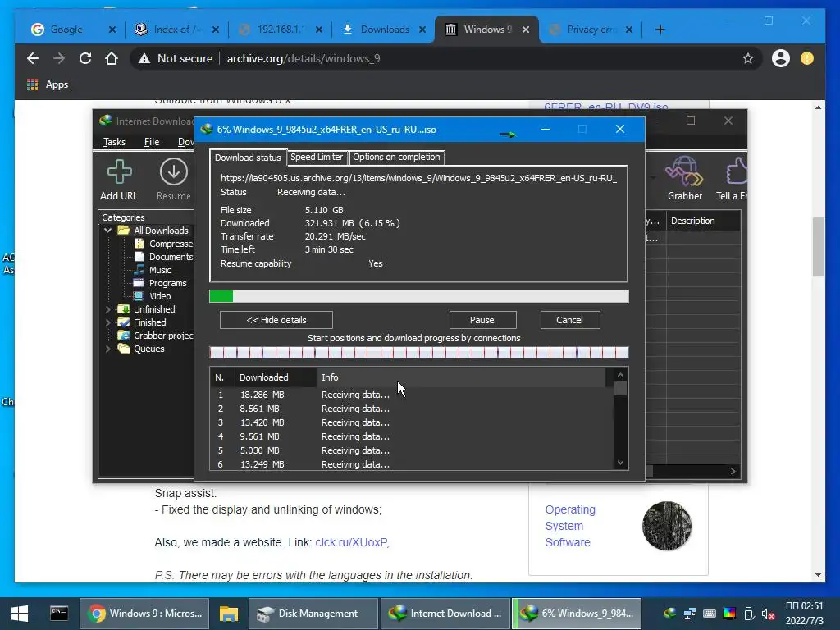Click the Not secure warning badge
This screenshot has height=630, width=840.
176,58
